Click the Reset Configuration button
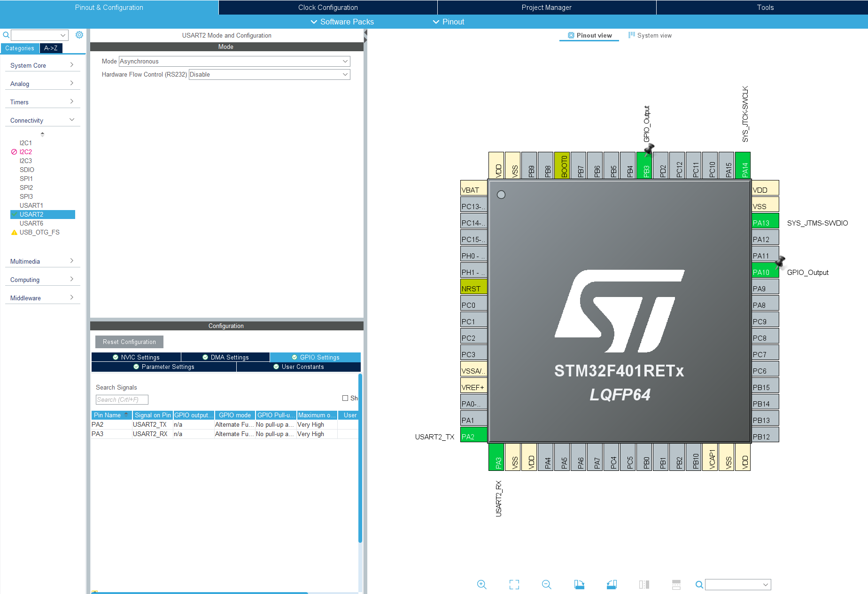 [x=129, y=342]
